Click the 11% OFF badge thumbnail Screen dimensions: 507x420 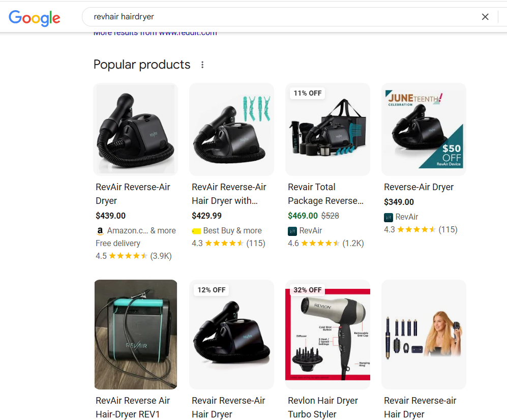[327, 129]
